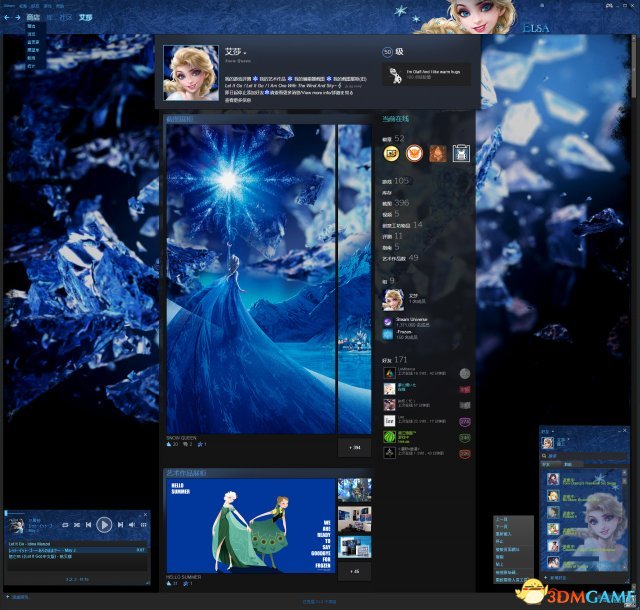Open the -Frozen- group entry
This screenshot has width=640, height=610.
click(400, 335)
